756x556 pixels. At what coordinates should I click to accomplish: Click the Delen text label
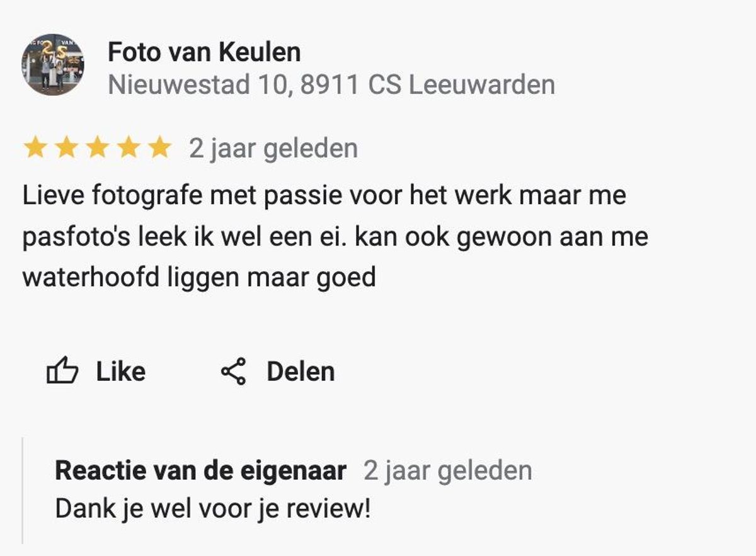click(301, 372)
